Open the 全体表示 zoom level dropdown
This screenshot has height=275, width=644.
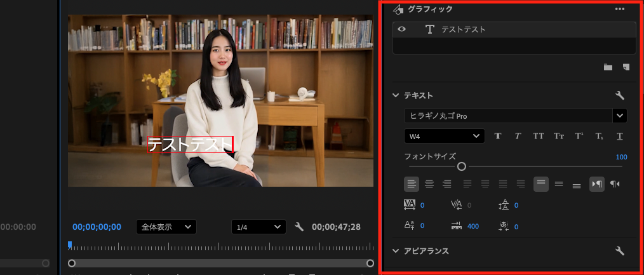tap(166, 227)
